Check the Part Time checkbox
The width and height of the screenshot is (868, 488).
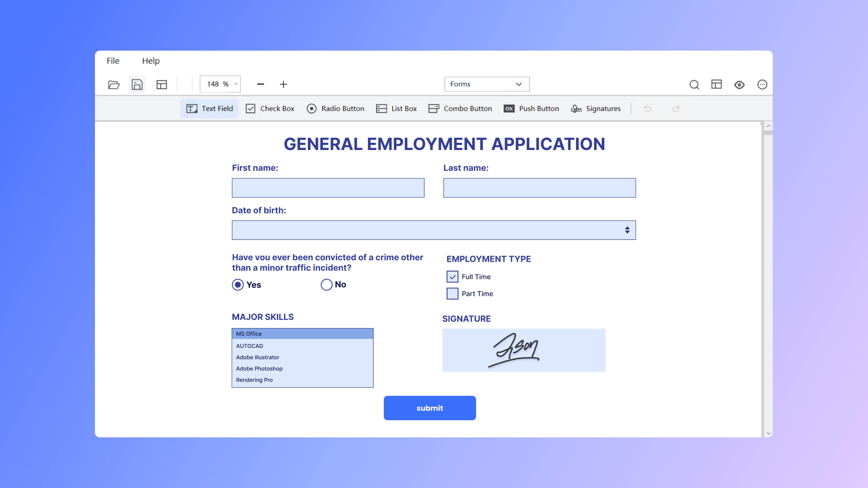452,293
